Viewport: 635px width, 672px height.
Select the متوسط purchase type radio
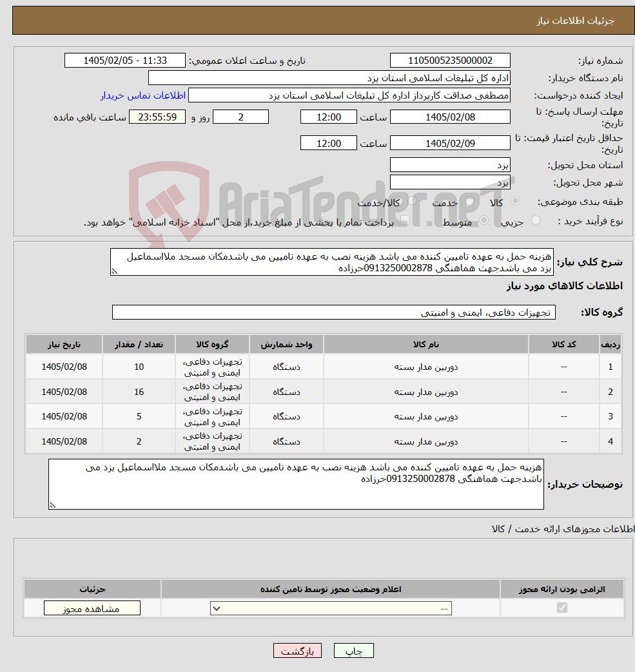point(484,220)
